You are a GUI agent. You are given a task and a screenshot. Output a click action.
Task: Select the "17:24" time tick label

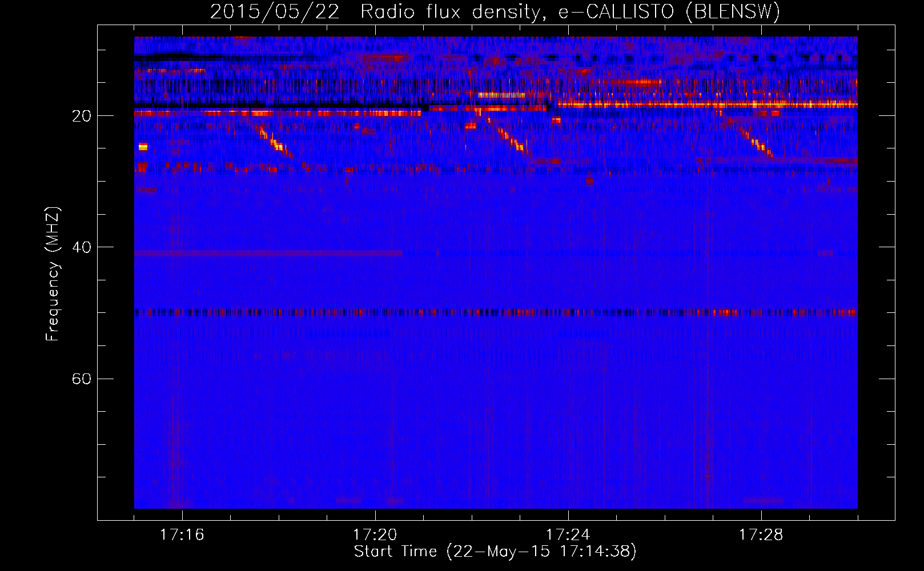point(568,535)
